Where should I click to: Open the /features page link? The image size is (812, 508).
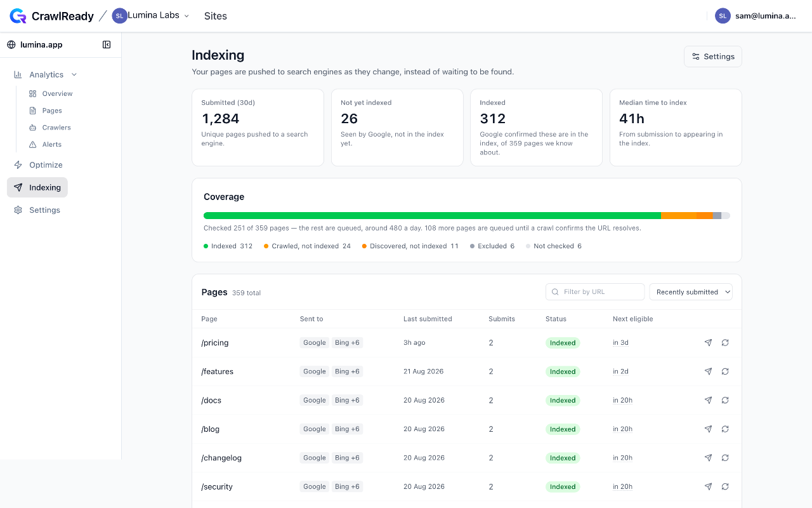click(x=218, y=371)
